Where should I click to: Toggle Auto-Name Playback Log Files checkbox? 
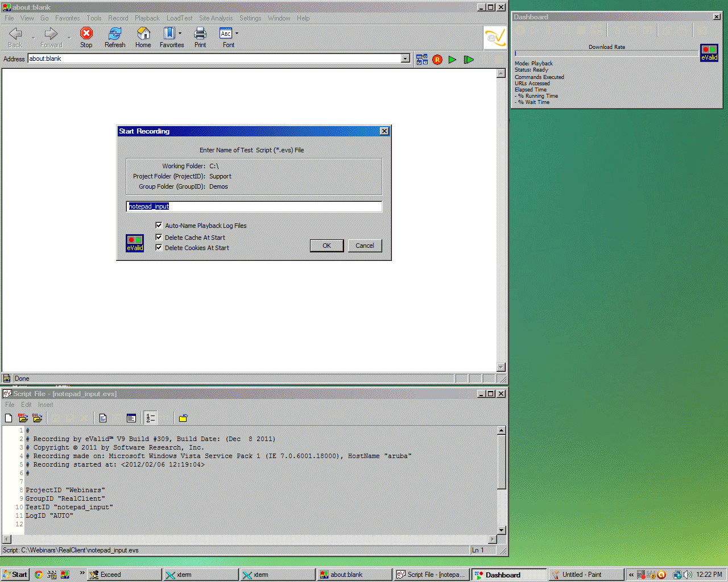[159, 225]
